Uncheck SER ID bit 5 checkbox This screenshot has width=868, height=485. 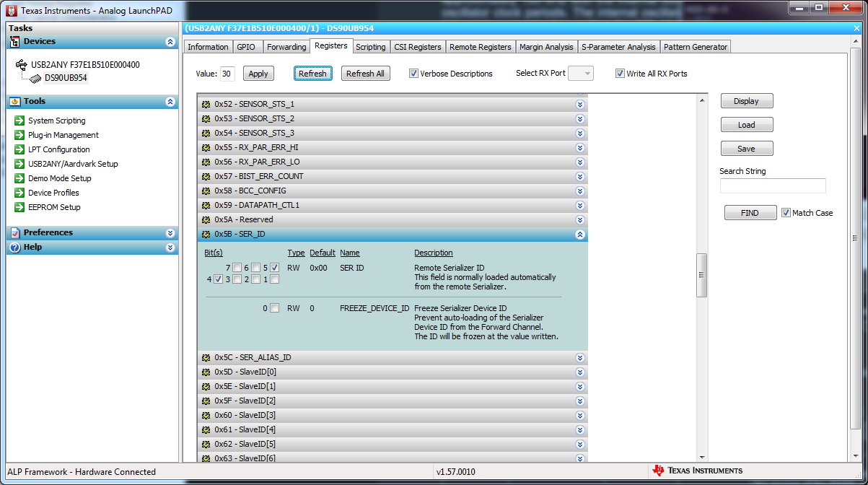click(274, 268)
